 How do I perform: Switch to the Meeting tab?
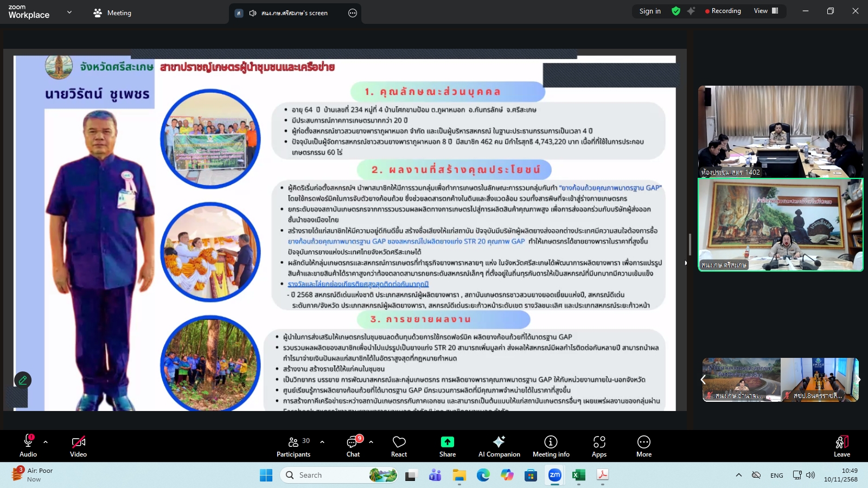point(112,13)
